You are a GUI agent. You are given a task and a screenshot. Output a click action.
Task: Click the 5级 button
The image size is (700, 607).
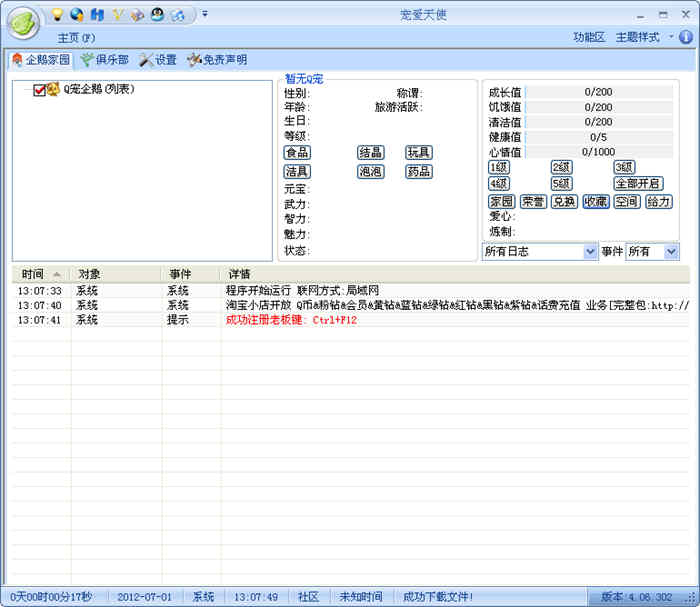click(562, 184)
